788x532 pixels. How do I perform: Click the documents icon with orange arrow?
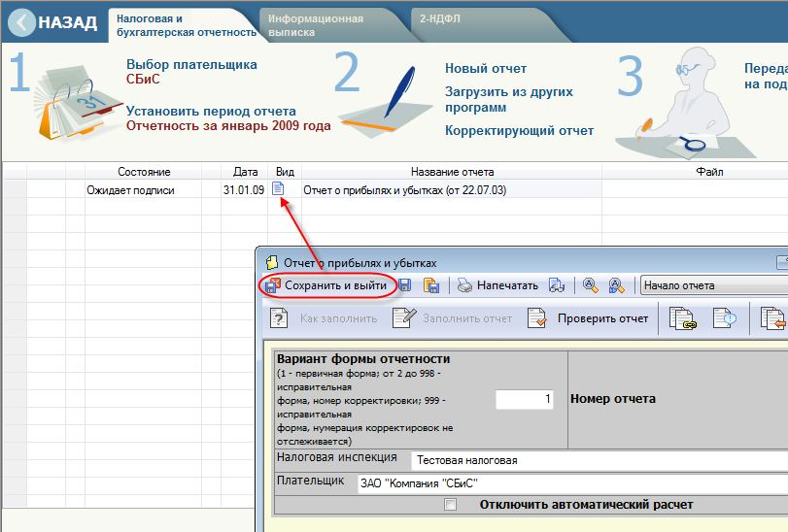[x=772, y=318]
